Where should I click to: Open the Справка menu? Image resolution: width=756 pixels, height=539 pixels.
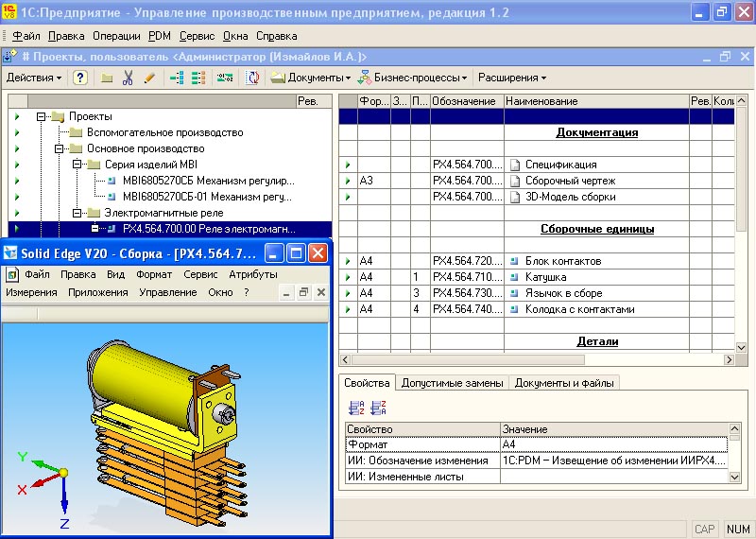click(276, 36)
